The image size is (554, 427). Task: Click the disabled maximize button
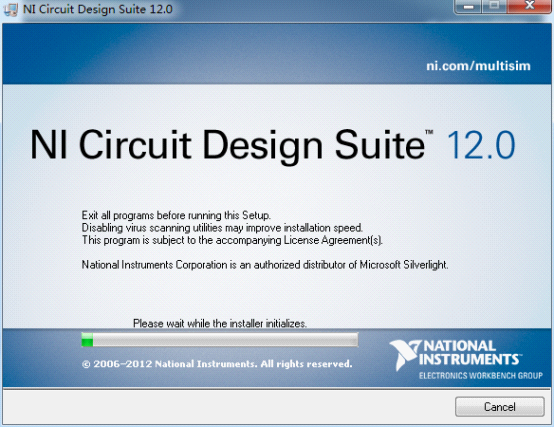click(494, 6)
